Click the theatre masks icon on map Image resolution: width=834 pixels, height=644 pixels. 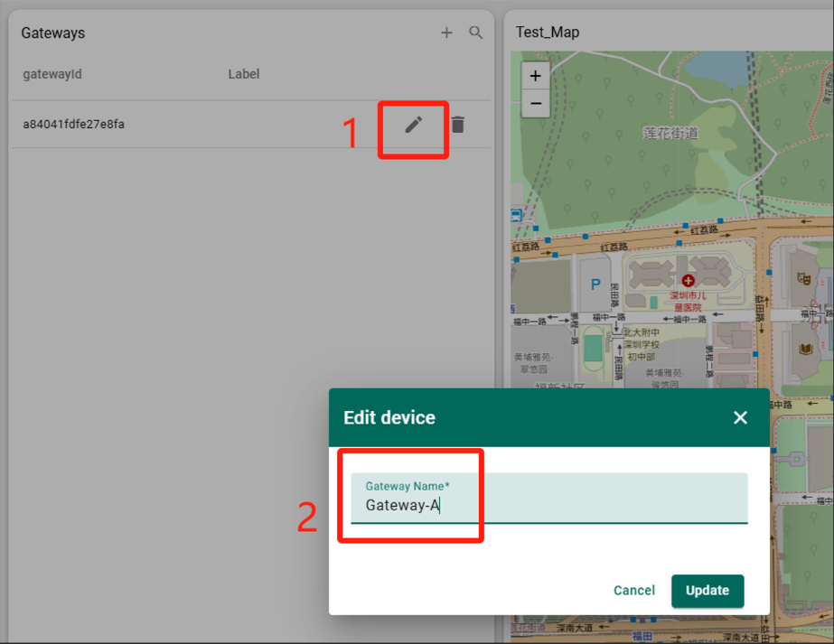[x=803, y=278]
